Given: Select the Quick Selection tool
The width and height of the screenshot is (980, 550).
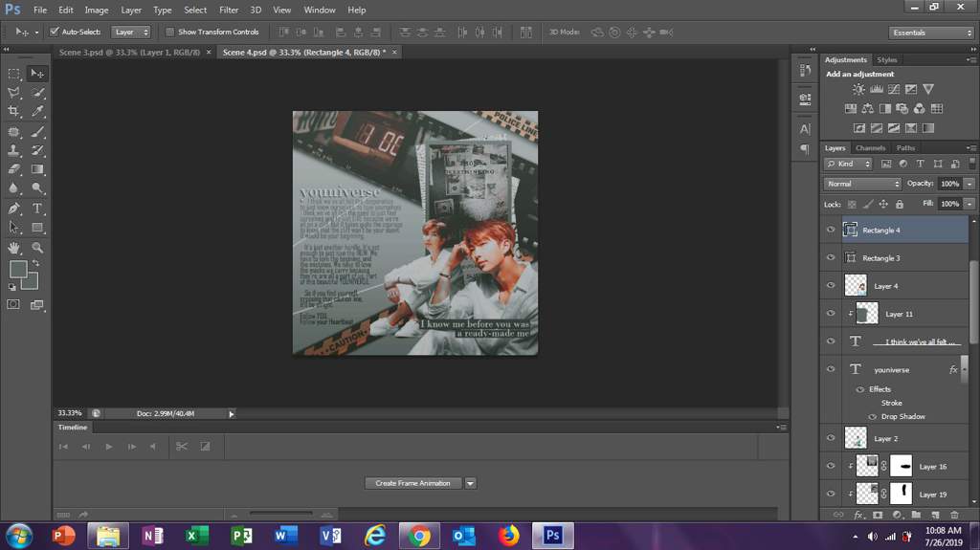Looking at the screenshot, I should (37, 93).
